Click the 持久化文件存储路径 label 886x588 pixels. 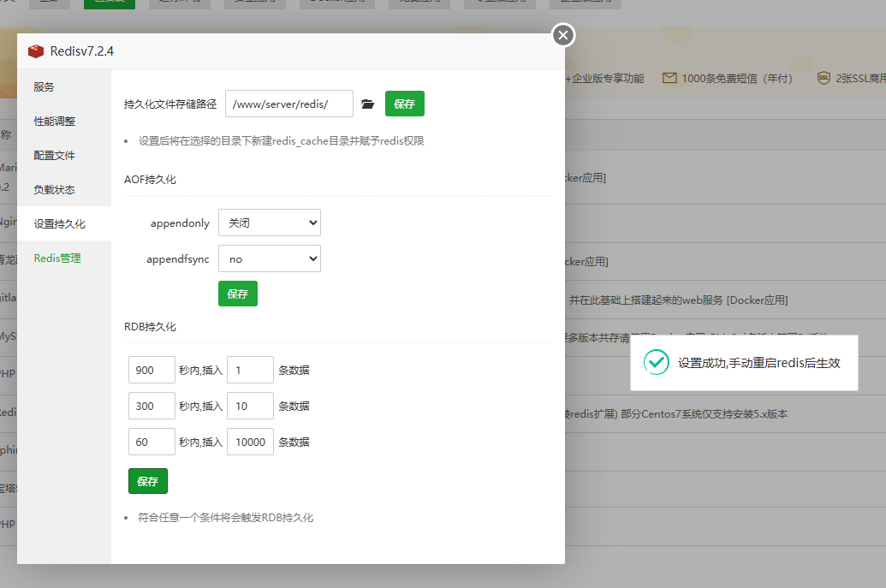(x=170, y=104)
